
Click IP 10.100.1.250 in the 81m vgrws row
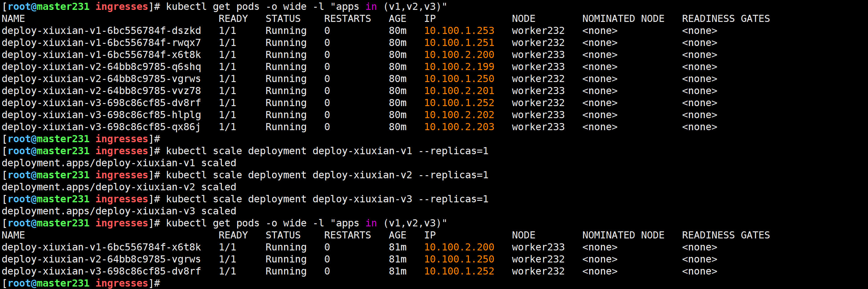point(459,259)
